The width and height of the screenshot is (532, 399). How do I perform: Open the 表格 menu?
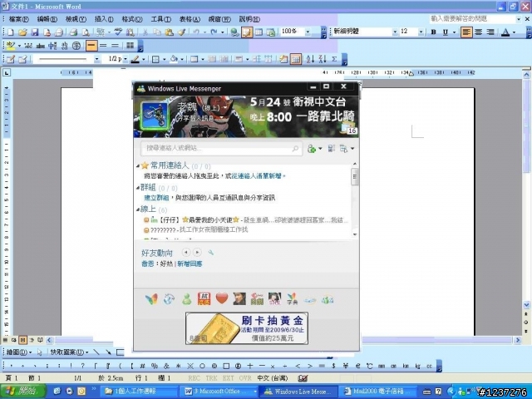[x=190, y=19]
